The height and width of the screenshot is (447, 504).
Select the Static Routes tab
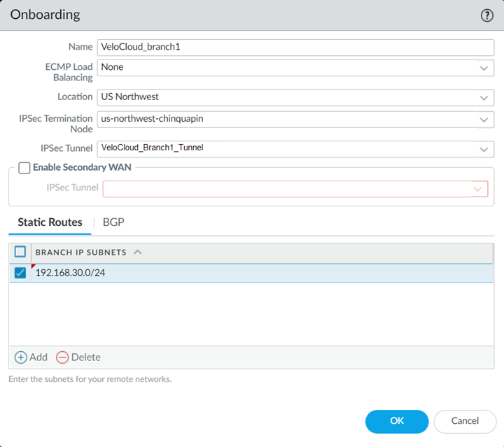coord(50,222)
